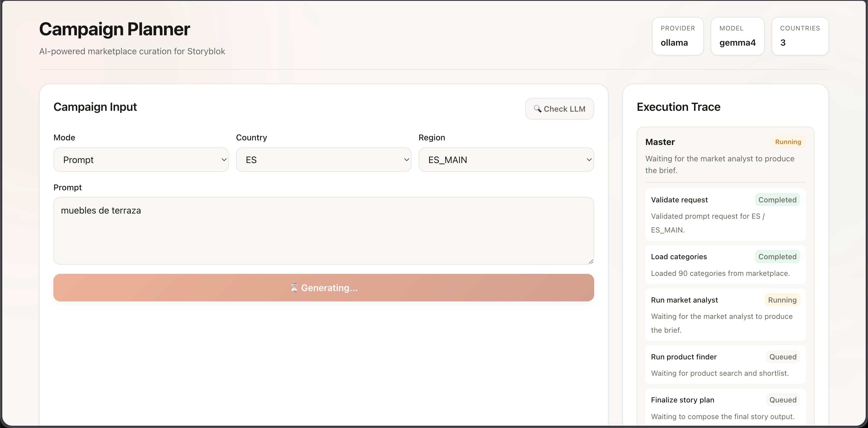
Task: Click the Region field label
Action: click(432, 137)
